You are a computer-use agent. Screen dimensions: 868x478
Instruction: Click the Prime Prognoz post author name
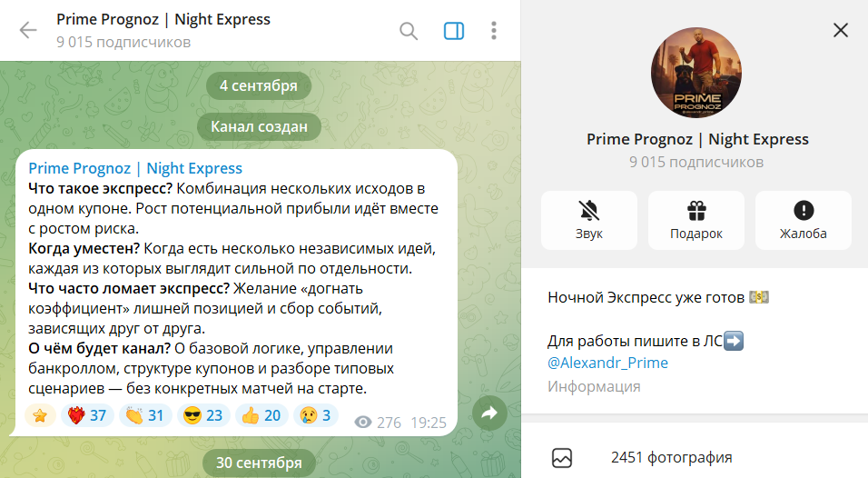(x=135, y=168)
